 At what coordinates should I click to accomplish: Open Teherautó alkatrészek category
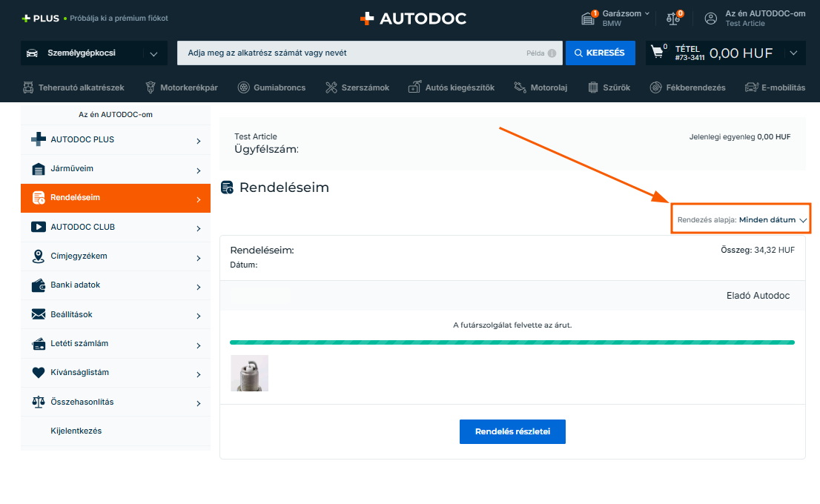[x=73, y=87]
